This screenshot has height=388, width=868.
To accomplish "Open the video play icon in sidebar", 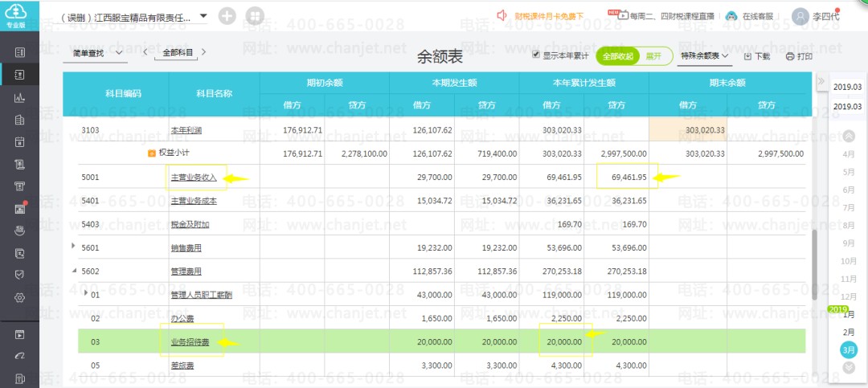I will pyautogui.click(x=20, y=334).
